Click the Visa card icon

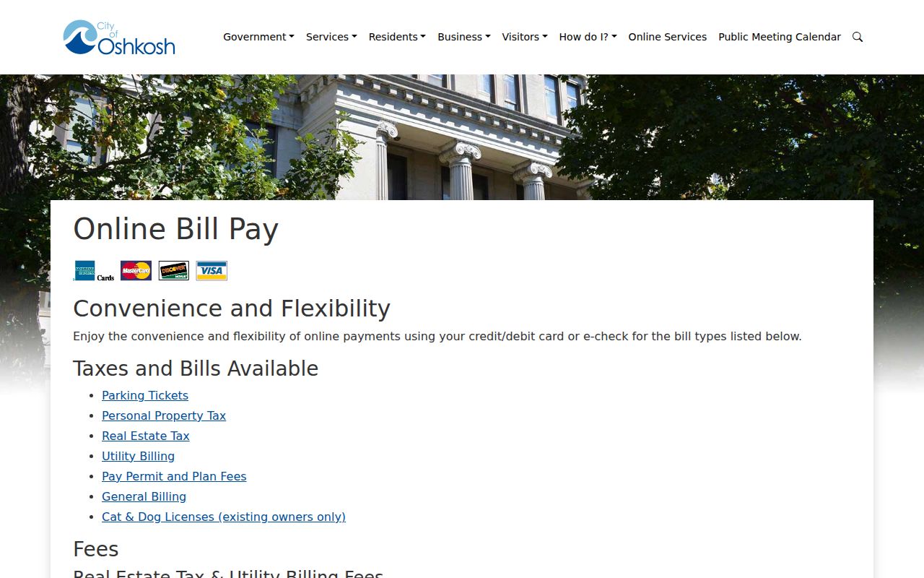click(x=212, y=271)
